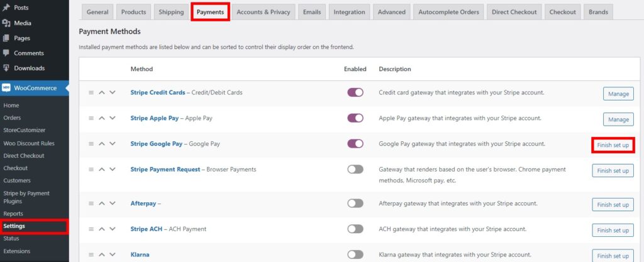
Task: Click Finish set up for Afterpay
Action: [613, 205]
